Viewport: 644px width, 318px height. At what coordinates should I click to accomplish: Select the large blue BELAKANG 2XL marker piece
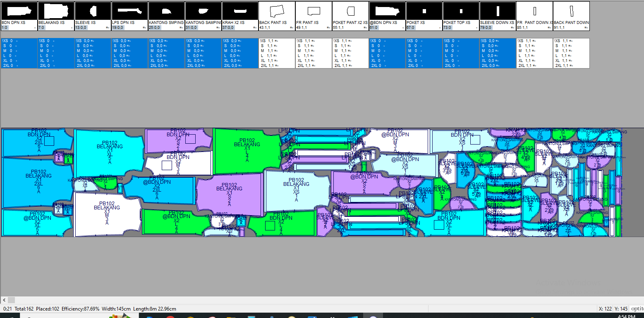click(38, 182)
